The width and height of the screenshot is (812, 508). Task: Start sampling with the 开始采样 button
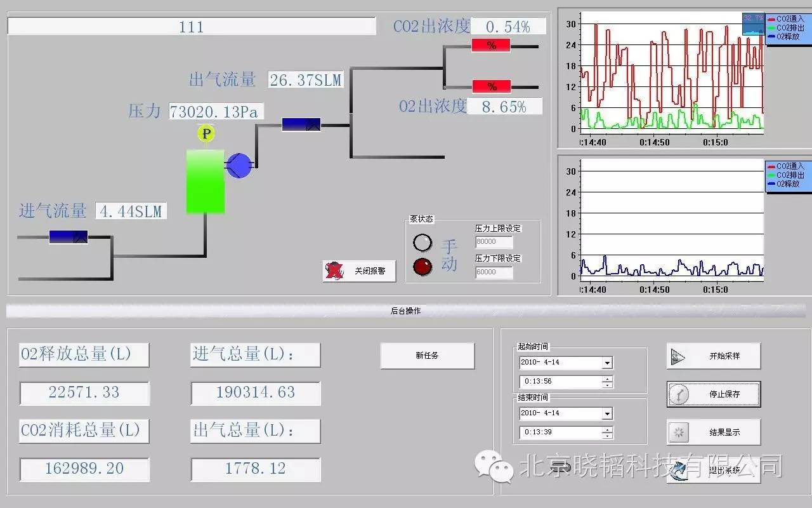(x=713, y=356)
